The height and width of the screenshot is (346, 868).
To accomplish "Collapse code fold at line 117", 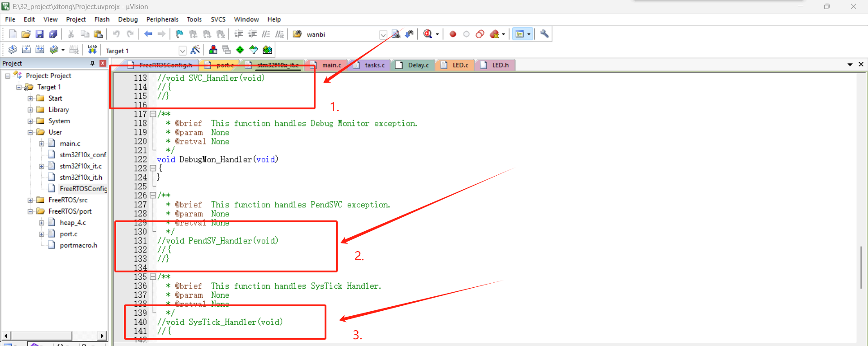I will pyautogui.click(x=153, y=114).
